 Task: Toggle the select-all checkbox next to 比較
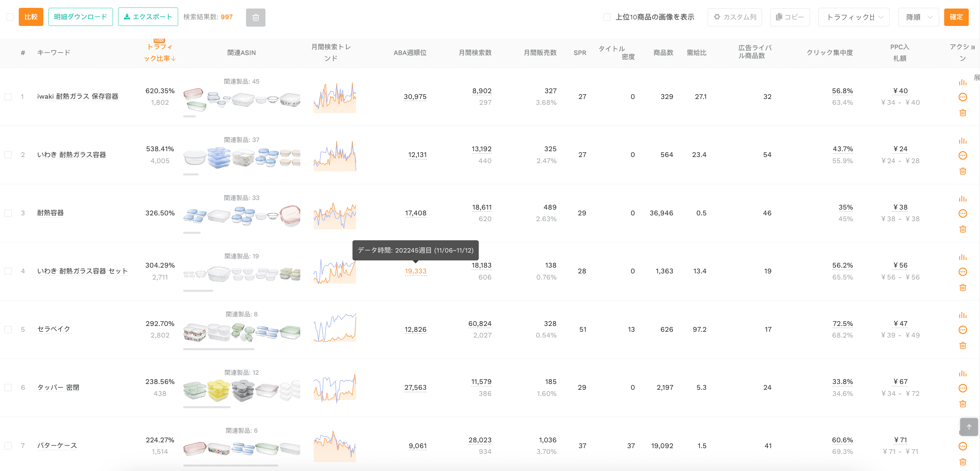[x=10, y=17]
